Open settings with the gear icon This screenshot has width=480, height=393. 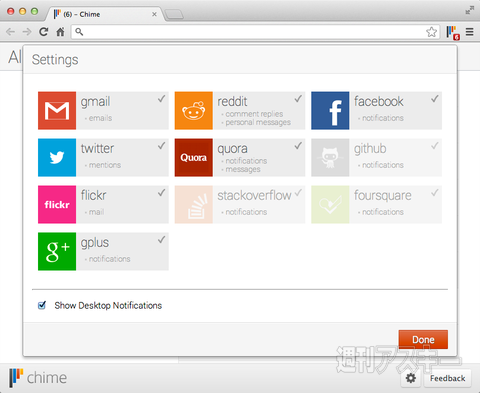(411, 378)
